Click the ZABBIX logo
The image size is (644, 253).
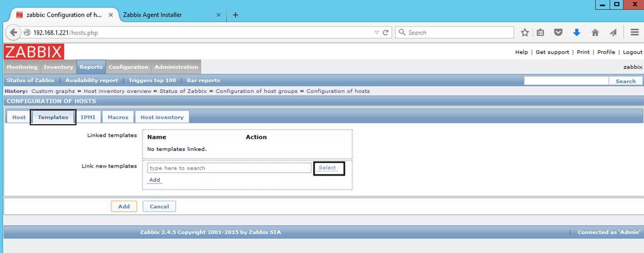34,52
